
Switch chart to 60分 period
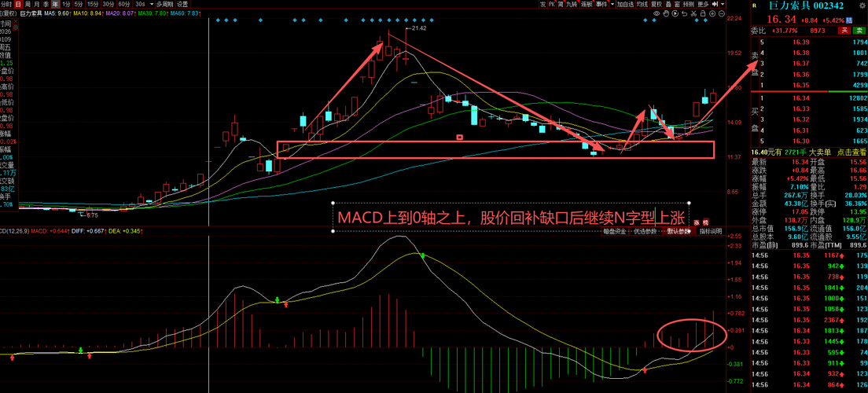[x=124, y=5]
